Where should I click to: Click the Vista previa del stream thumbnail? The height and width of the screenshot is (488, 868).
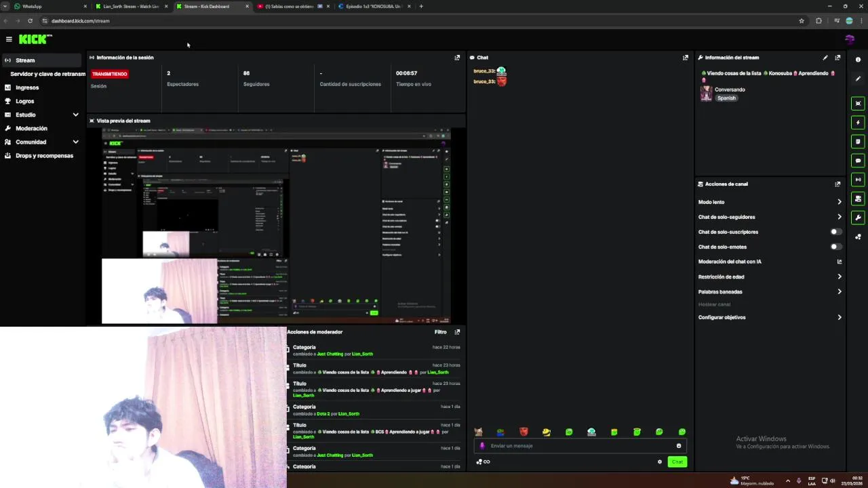point(276,226)
